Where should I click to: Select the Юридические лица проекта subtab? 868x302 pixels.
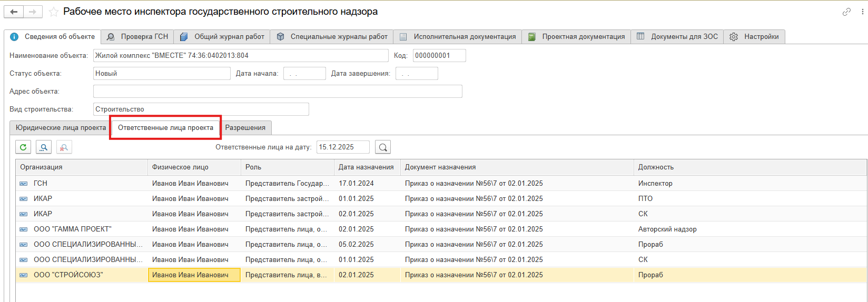pyautogui.click(x=61, y=128)
